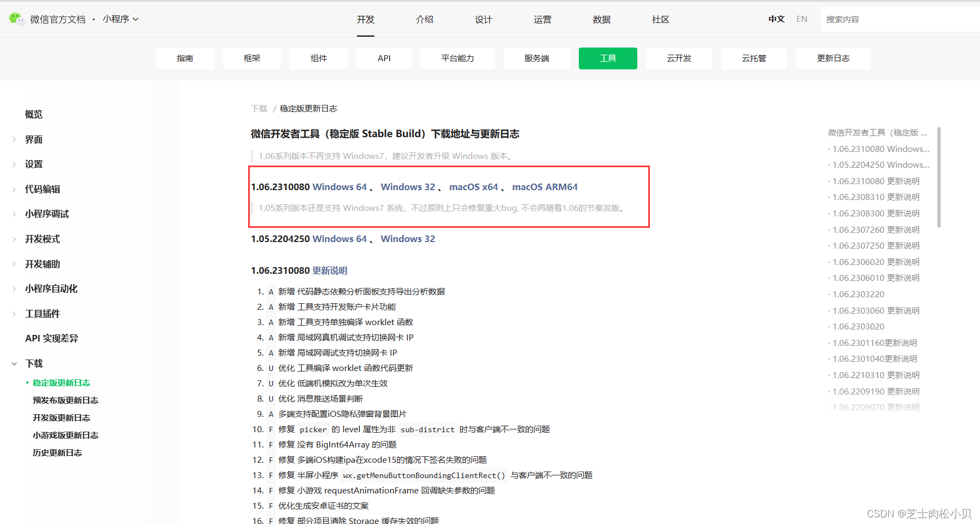
Task: Expand the 代码编辑 sidebar section
Action: coord(42,189)
